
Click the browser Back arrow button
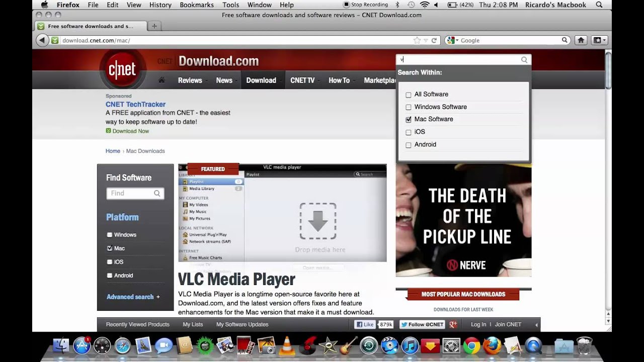click(42, 40)
